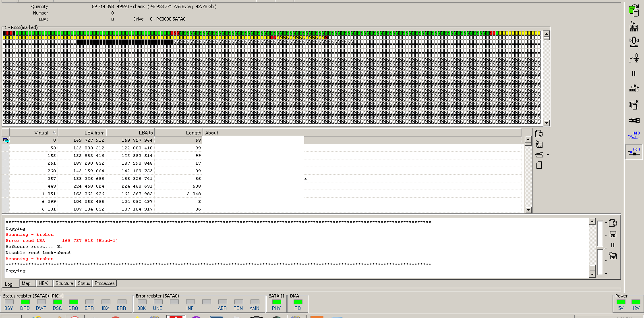Pause the task with the right toolbar pause icon
The height and width of the screenshot is (318, 644).
coord(634,74)
